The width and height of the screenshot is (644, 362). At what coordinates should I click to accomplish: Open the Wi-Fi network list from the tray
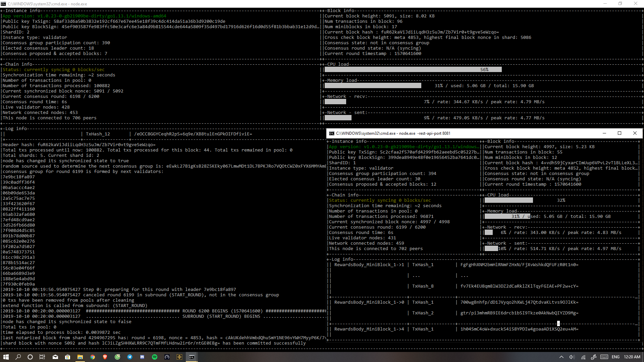click(x=583, y=357)
